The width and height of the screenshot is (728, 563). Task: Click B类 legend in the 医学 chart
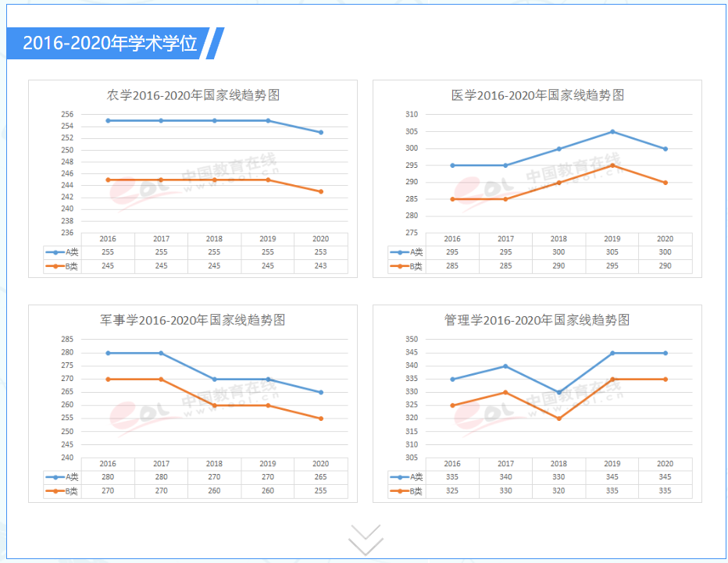pos(407,266)
